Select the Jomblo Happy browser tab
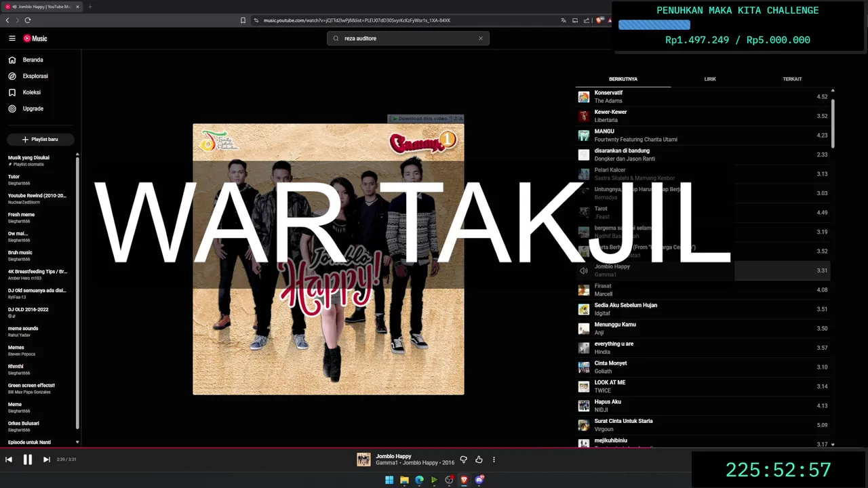This screenshot has height=488, width=868. point(42,7)
